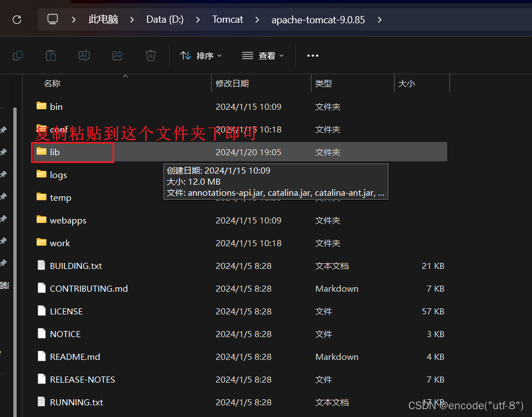This screenshot has height=417, width=532.
Task: Click the chevron after apache-tomcat-9.0.85
Action: click(x=380, y=19)
